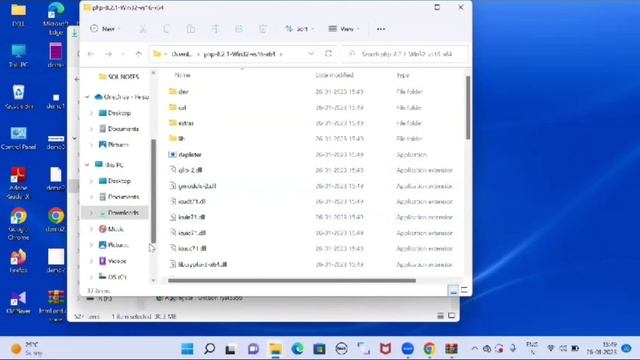The width and height of the screenshot is (640, 360).
Task: Expand the OS (C:) drive node
Action: pos(91,276)
